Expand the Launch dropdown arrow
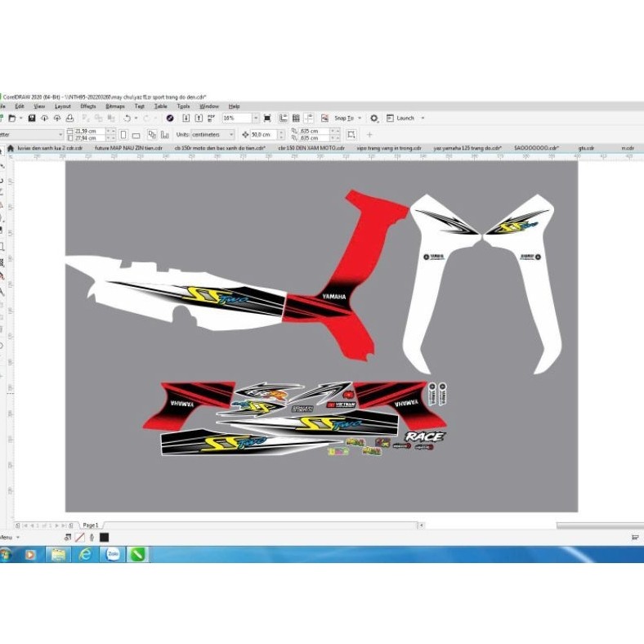 [x=423, y=119]
